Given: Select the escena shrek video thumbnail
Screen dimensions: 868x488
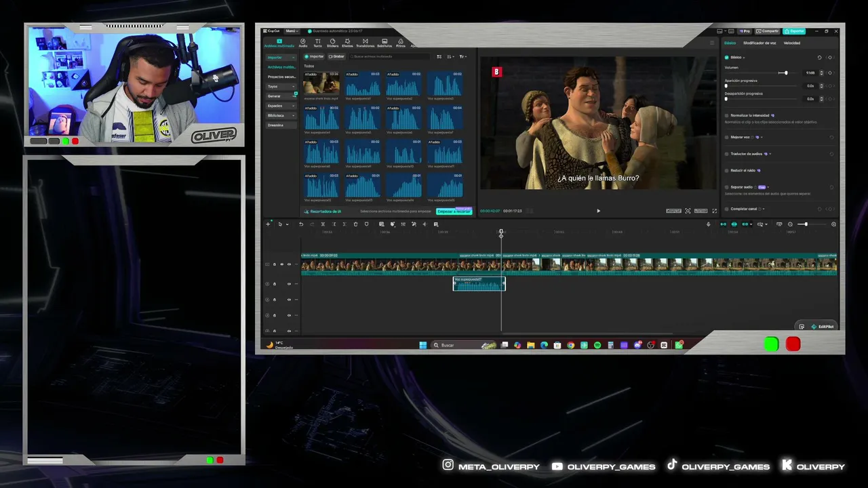Looking at the screenshot, I should point(321,84).
